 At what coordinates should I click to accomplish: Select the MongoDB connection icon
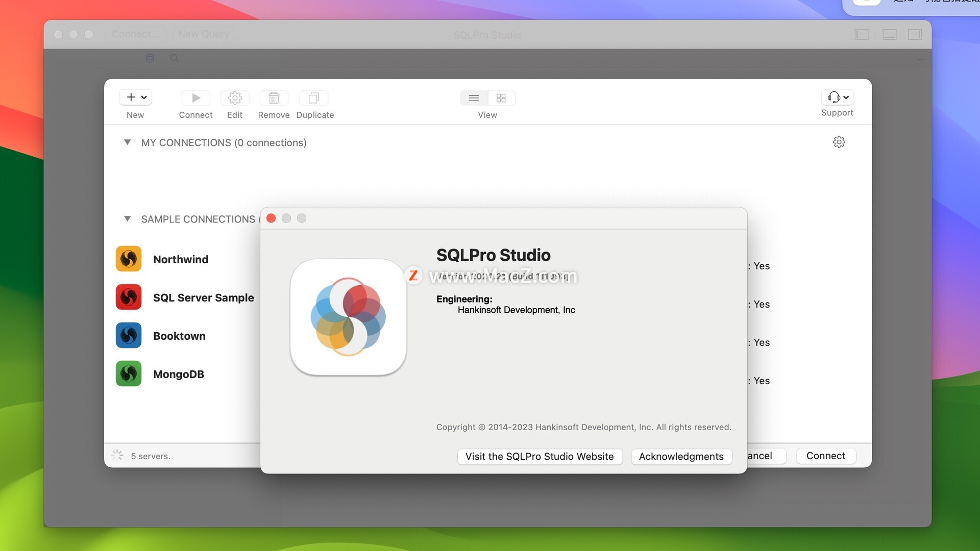129,374
